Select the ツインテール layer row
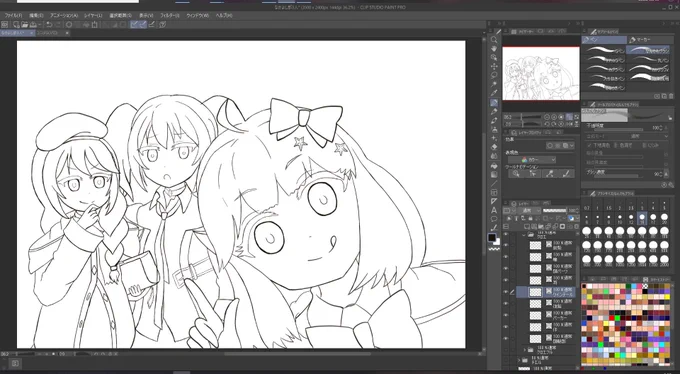680x374 pixels. coord(546,292)
